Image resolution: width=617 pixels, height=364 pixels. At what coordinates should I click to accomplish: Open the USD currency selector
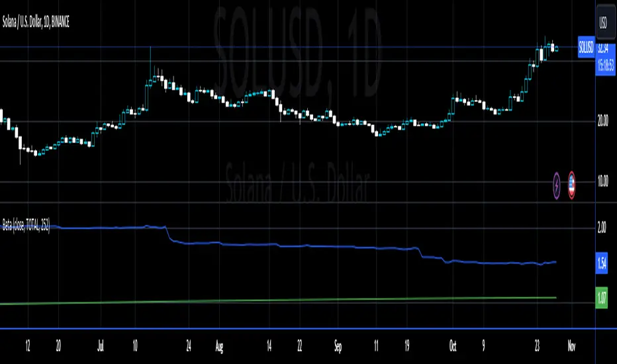point(606,22)
